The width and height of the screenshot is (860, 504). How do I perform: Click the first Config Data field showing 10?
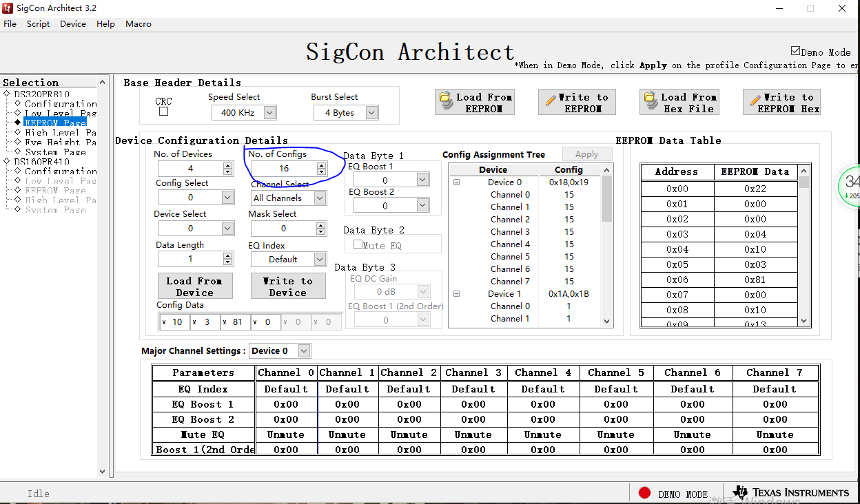(x=174, y=322)
